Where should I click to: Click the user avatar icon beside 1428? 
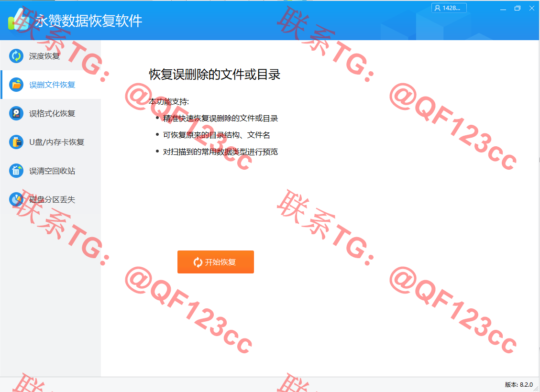pyautogui.click(x=437, y=8)
